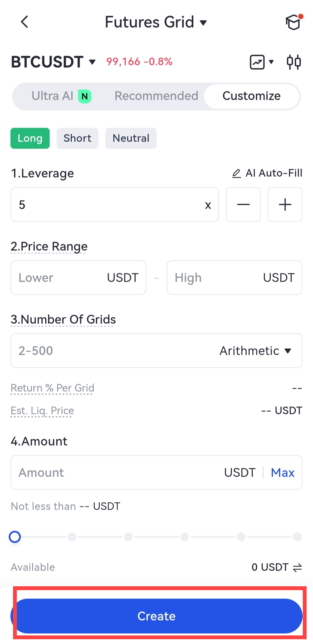Tap the transfer arrows beside Available balance

[x=297, y=567]
